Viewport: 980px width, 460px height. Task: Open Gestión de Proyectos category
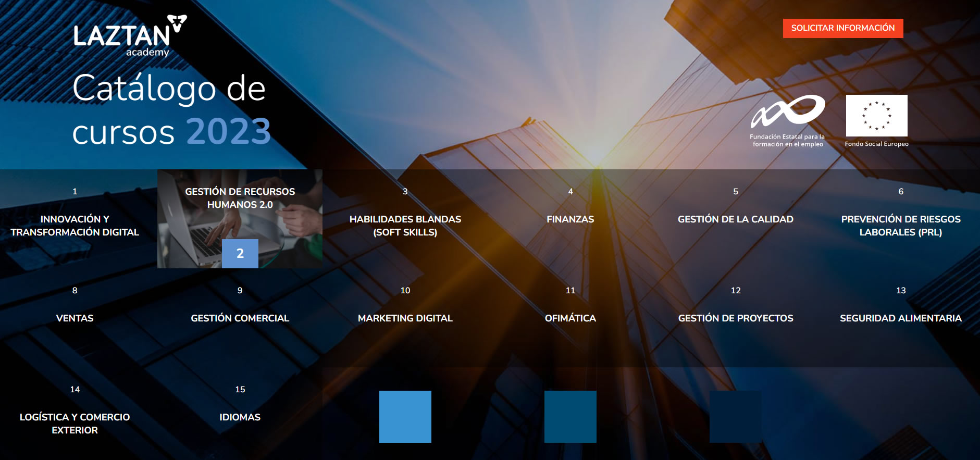736,318
